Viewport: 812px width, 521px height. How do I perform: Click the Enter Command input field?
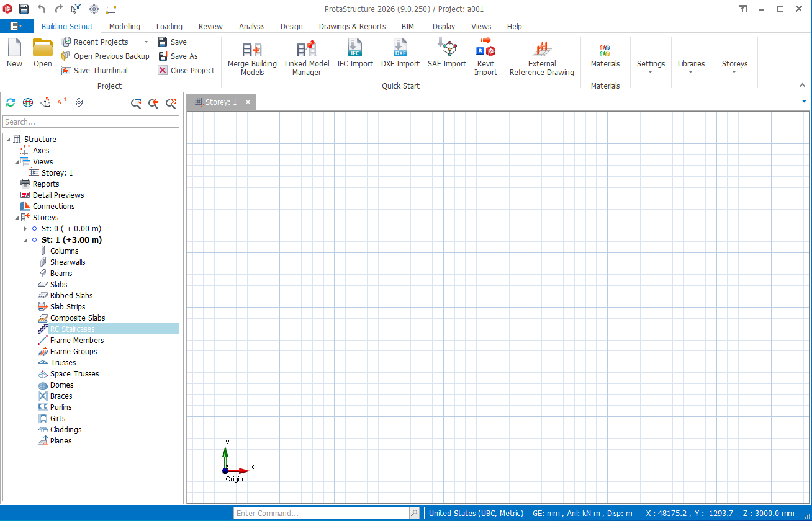coord(322,514)
